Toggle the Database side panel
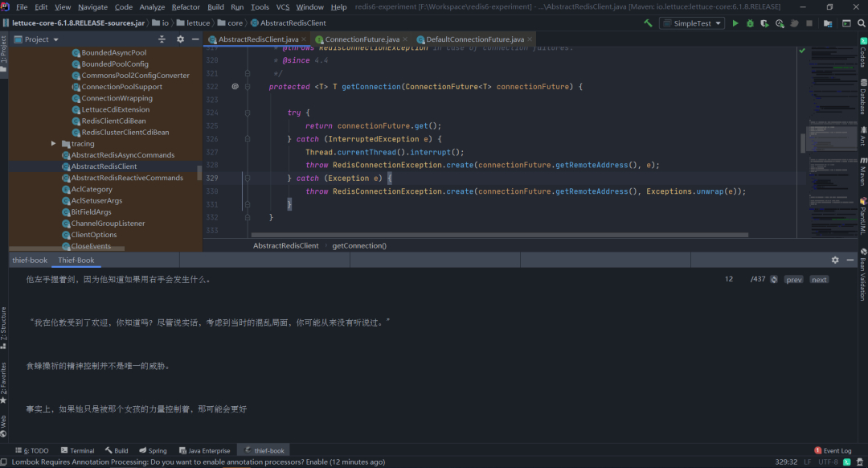 pos(862,97)
